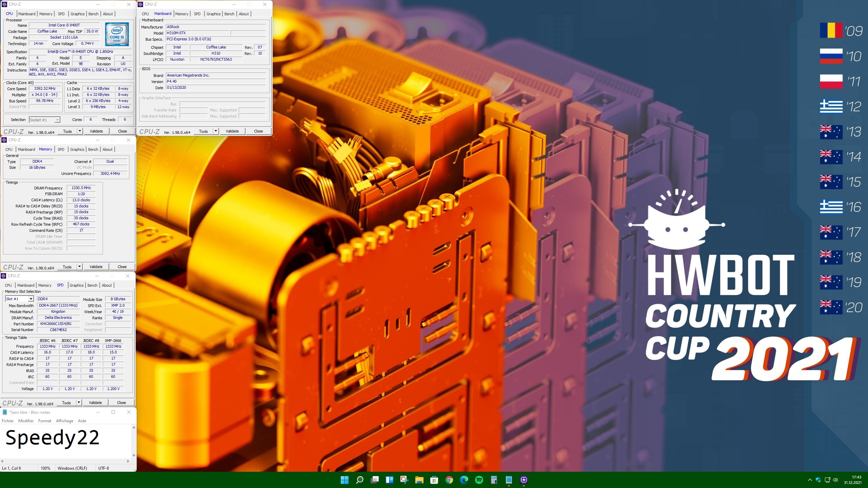Image resolution: width=868 pixels, height=488 pixels.
Task: Open the clock and date flyout
Action: coord(853,480)
